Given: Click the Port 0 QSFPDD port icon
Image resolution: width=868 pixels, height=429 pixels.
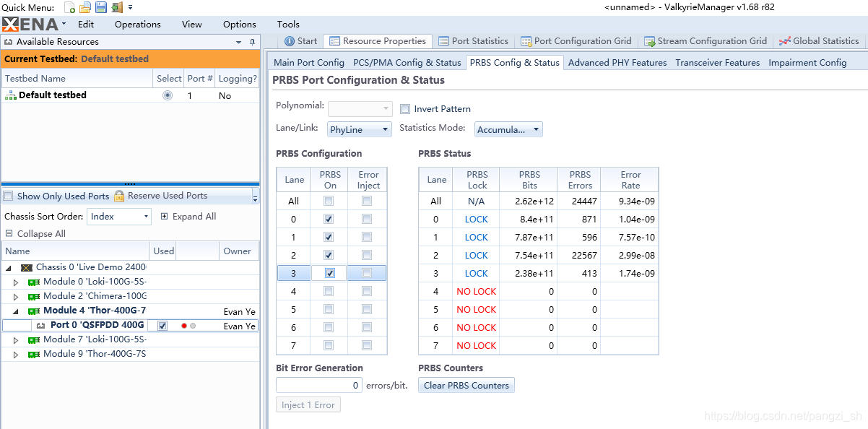Looking at the screenshot, I should point(41,326).
